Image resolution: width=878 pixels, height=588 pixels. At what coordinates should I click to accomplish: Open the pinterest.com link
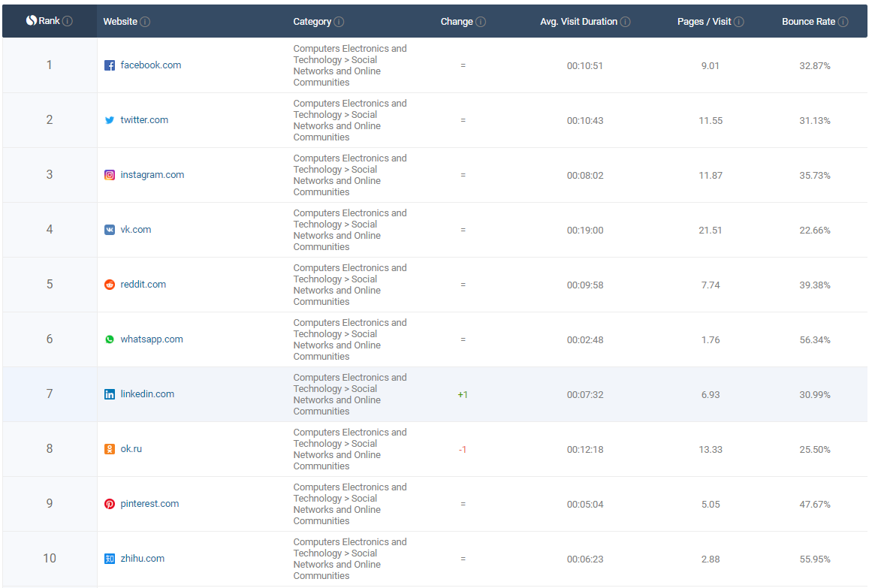[x=149, y=504]
